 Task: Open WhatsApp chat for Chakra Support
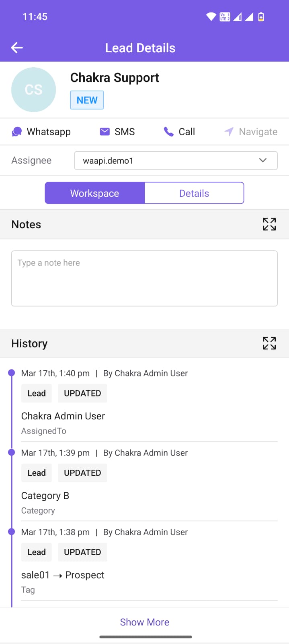click(x=41, y=131)
